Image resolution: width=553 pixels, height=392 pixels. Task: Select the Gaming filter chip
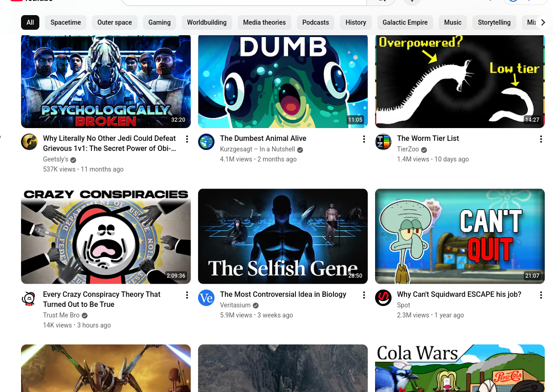click(x=160, y=22)
